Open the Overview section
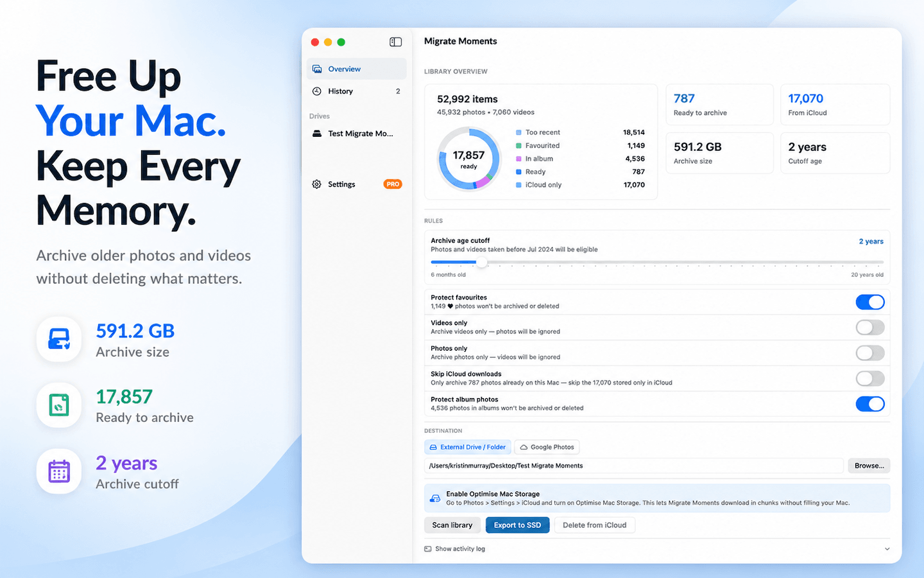Image resolution: width=924 pixels, height=578 pixels. 357,69
